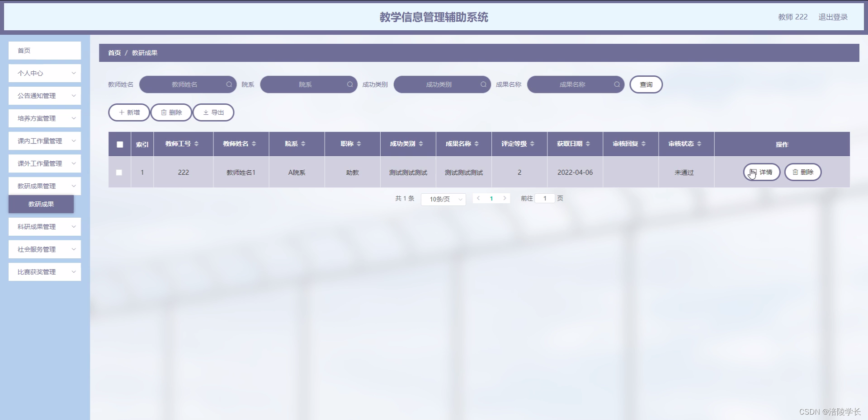Click the 查询 search button
The width and height of the screenshot is (868, 420).
pos(646,84)
